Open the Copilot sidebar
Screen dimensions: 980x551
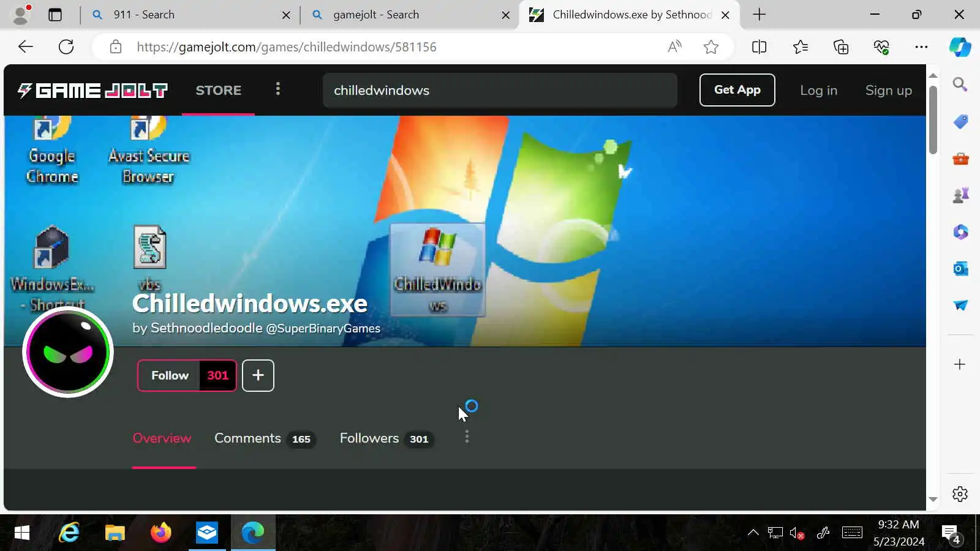(960, 47)
